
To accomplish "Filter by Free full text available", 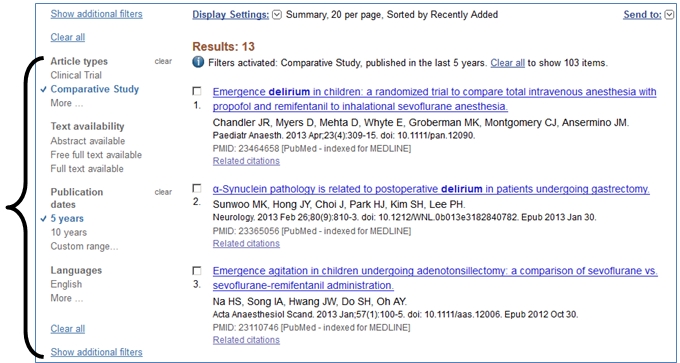I will click(96, 155).
